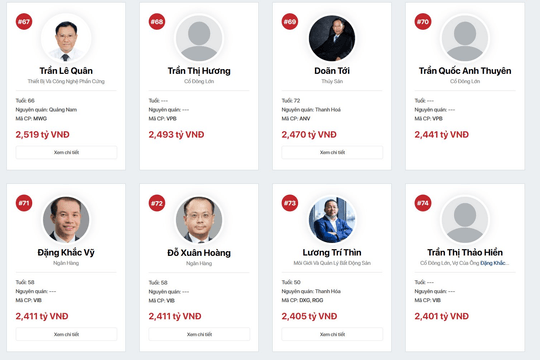Screen dimensions: 540x360
Task: Follow the Đặng Khắc link under Trần Thị Thảo Hiền
Action: 495,263
